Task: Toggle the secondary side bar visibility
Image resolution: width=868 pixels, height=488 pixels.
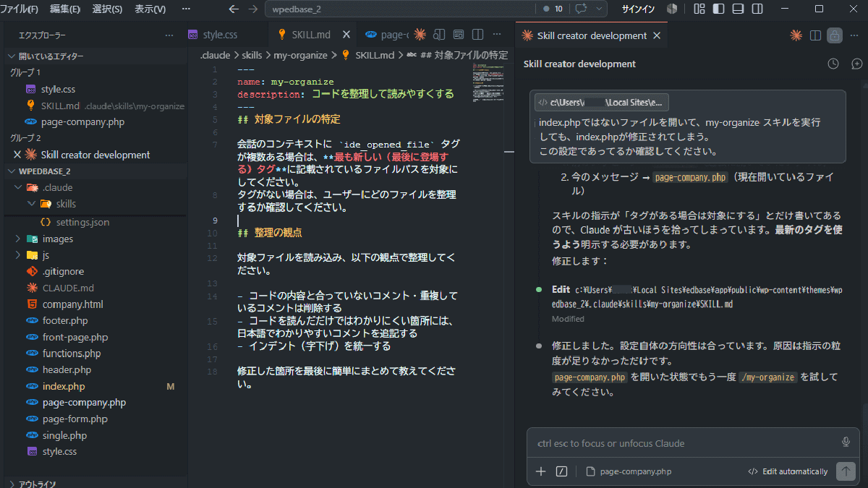Action: (757, 9)
